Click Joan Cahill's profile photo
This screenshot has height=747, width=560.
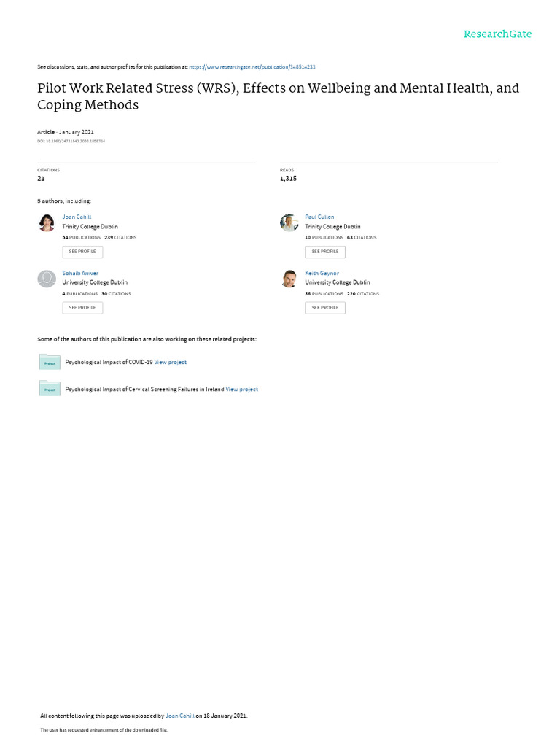tap(47, 222)
